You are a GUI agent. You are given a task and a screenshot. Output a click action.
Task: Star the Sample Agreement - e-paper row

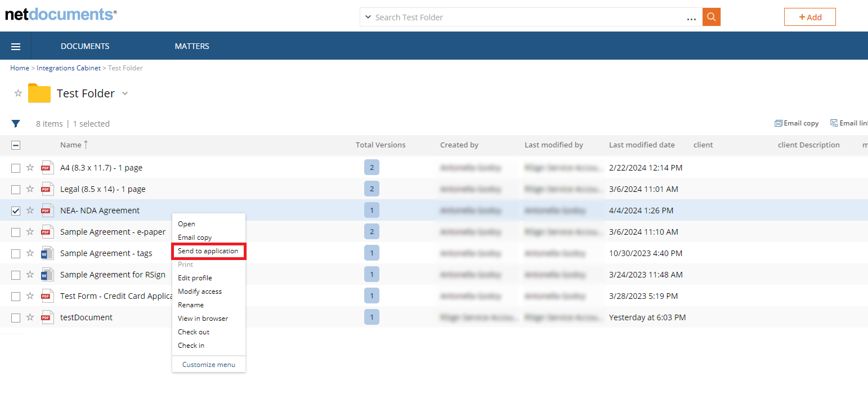tap(30, 232)
